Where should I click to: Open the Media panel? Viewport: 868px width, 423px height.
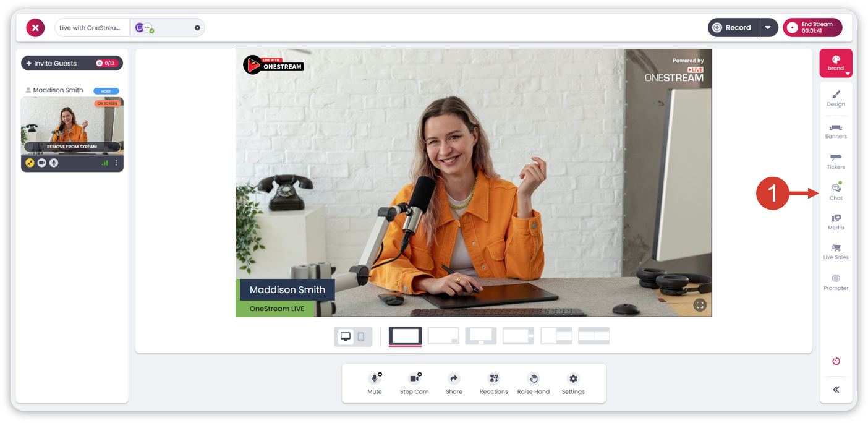(x=836, y=221)
